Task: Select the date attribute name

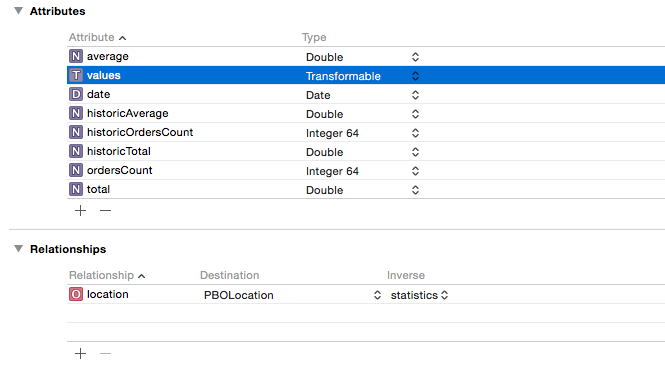Action: [x=98, y=94]
